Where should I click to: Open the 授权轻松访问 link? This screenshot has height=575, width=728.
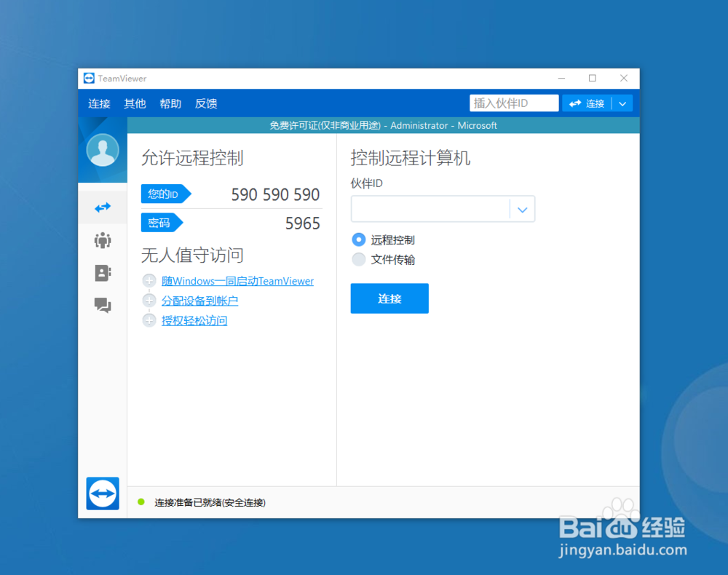pos(194,320)
